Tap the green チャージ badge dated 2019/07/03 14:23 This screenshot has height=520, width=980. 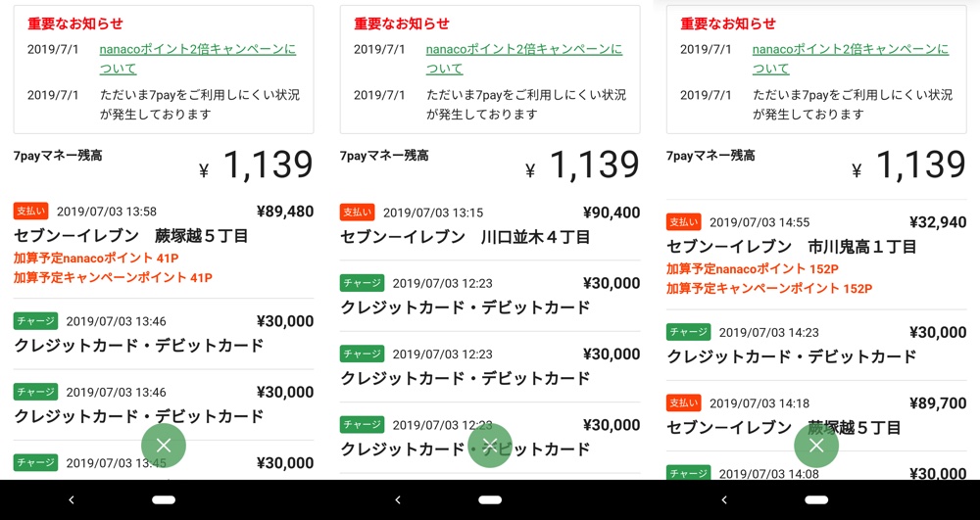(x=688, y=332)
